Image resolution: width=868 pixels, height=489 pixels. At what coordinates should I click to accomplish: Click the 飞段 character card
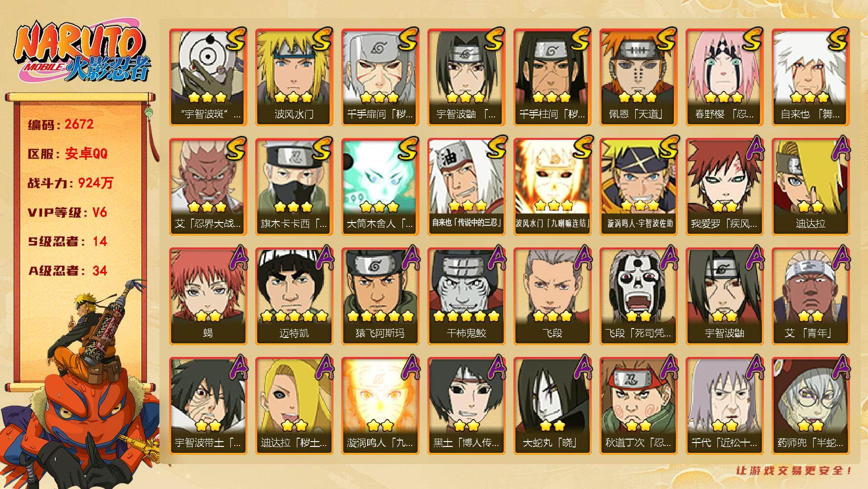[552, 296]
